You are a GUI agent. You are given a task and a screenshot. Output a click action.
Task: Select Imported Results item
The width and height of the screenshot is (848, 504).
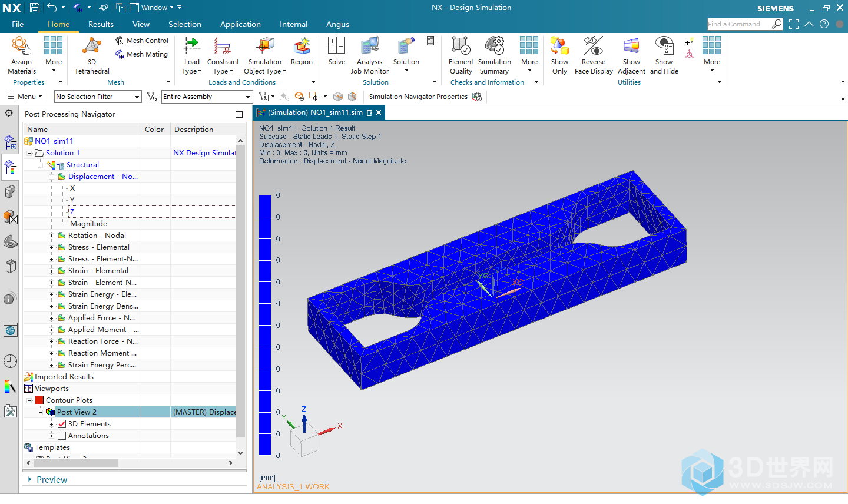(64, 377)
